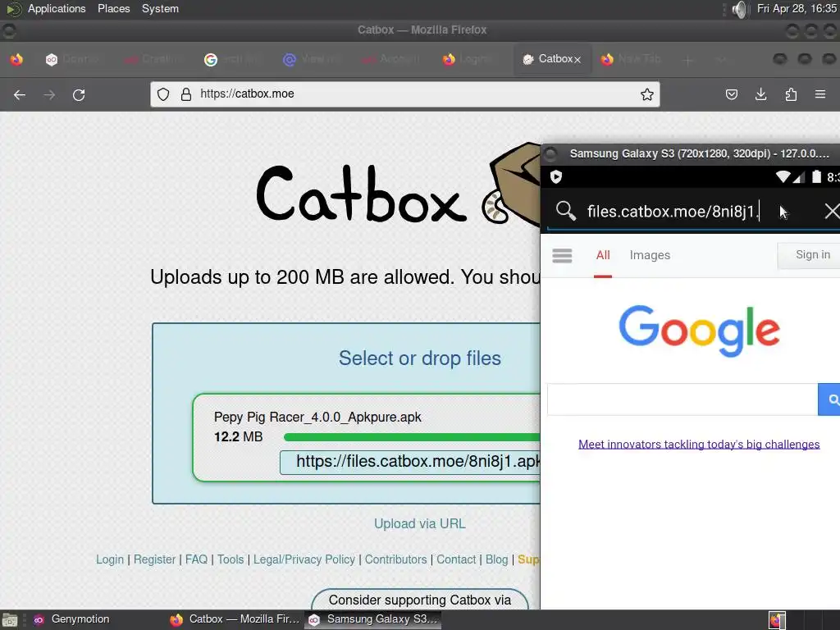840x630 pixels.
Task: Open Meet innovators tackling challenges link
Action: coord(699,444)
